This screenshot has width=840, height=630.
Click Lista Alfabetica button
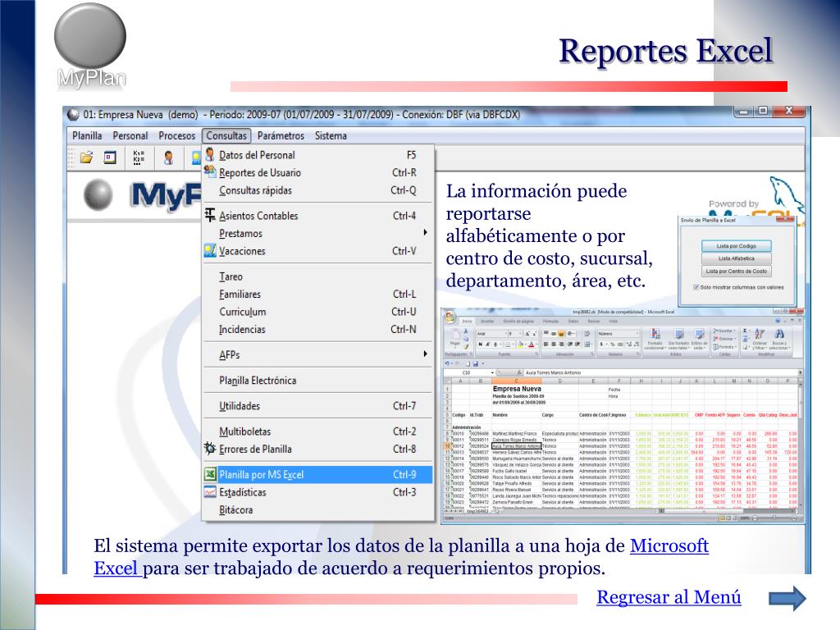point(736,258)
